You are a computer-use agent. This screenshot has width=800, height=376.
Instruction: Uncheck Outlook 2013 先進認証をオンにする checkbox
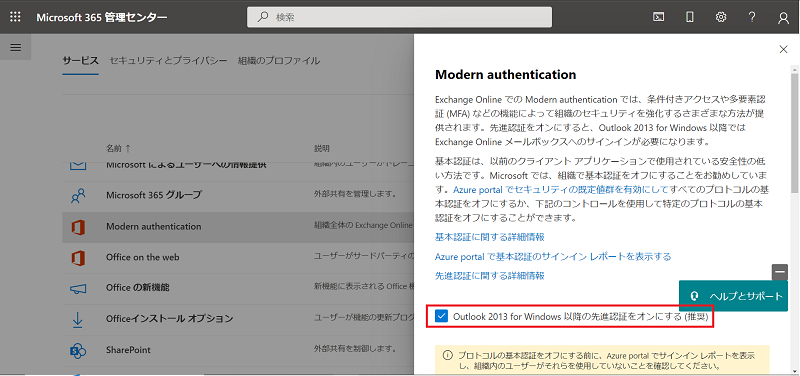point(441,316)
